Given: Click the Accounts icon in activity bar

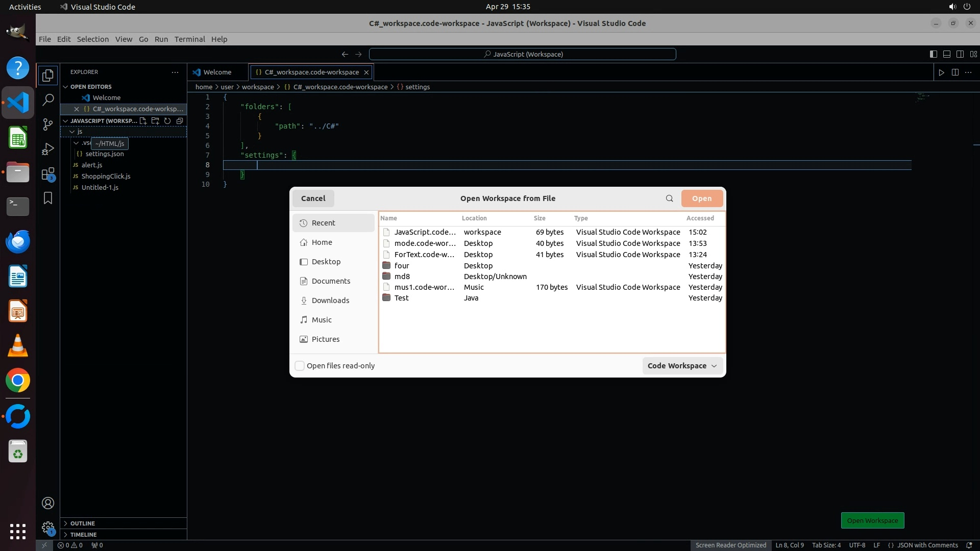Looking at the screenshot, I should pyautogui.click(x=48, y=503).
